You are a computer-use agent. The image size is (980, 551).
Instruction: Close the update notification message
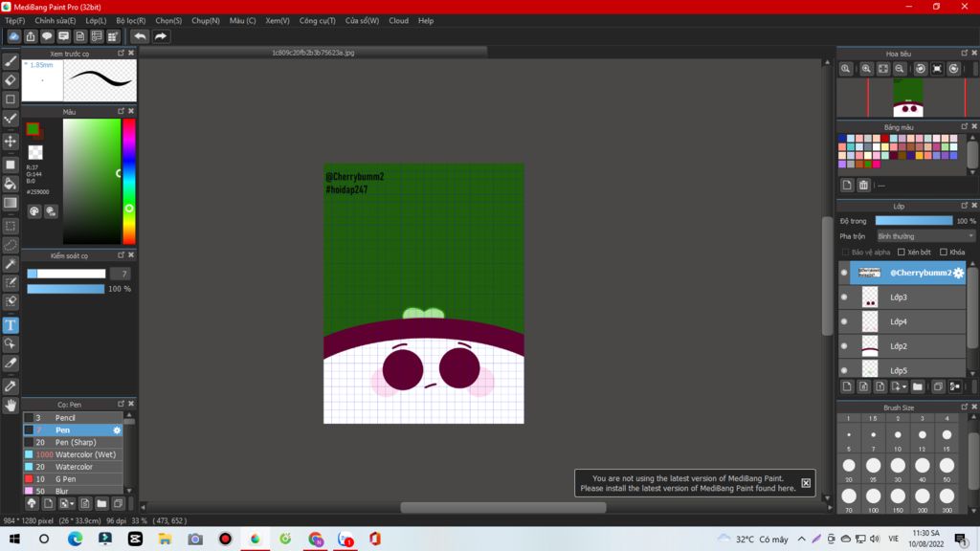pos(806,483)
